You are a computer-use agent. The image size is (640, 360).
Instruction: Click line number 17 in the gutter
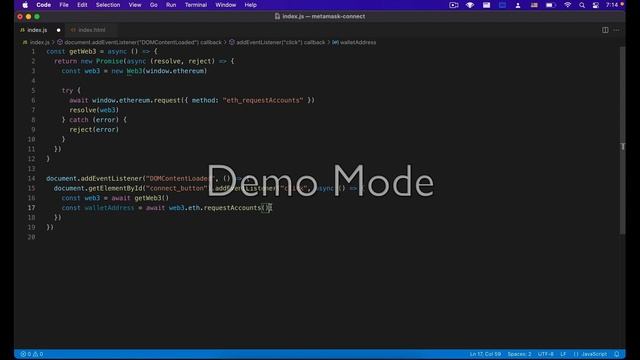point(31,208)
